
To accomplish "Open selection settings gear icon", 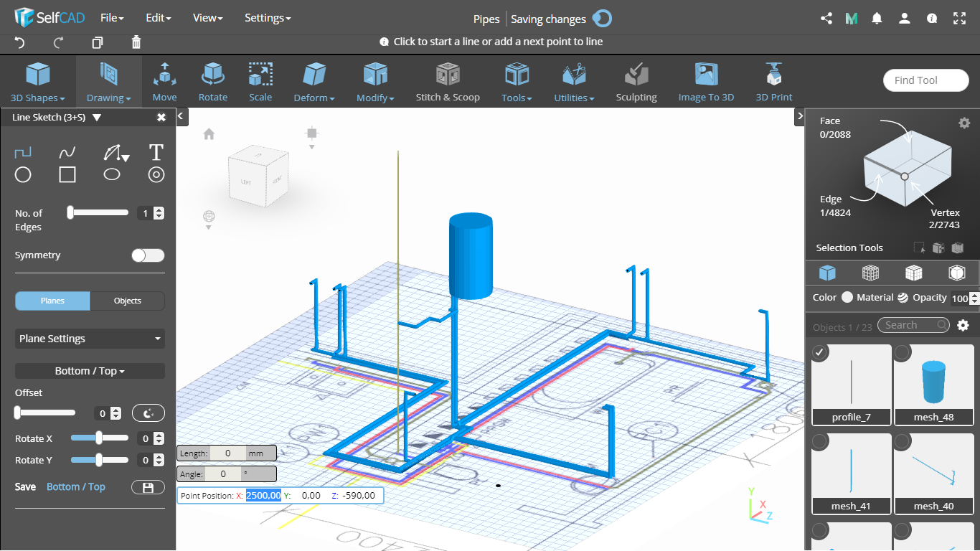I will pyautogui.click(x=964, y=123).
